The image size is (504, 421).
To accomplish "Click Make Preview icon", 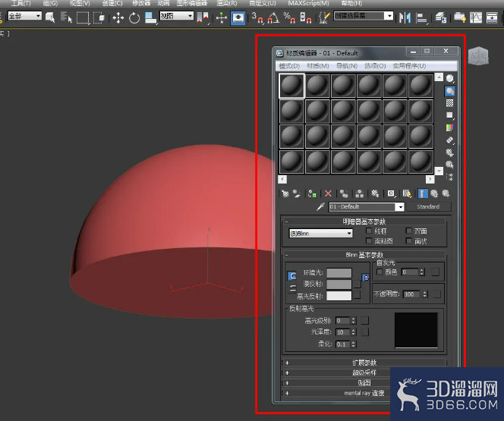I will pos(449,140).
